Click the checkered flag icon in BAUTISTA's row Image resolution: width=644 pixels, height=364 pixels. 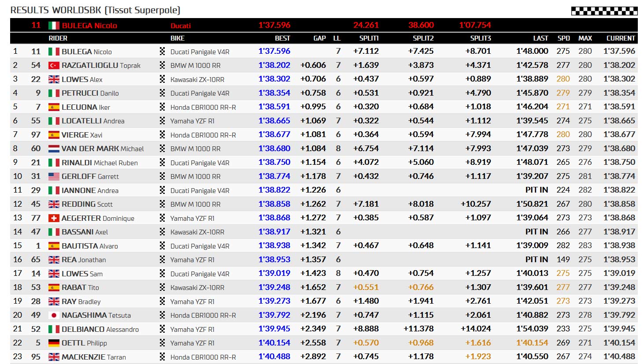(162, 246)
